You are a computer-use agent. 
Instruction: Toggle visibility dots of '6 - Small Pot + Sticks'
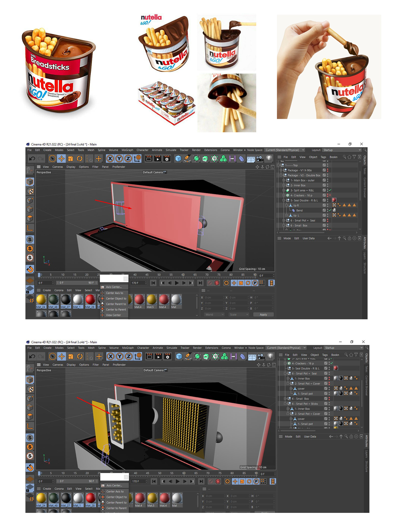point(329,404)
